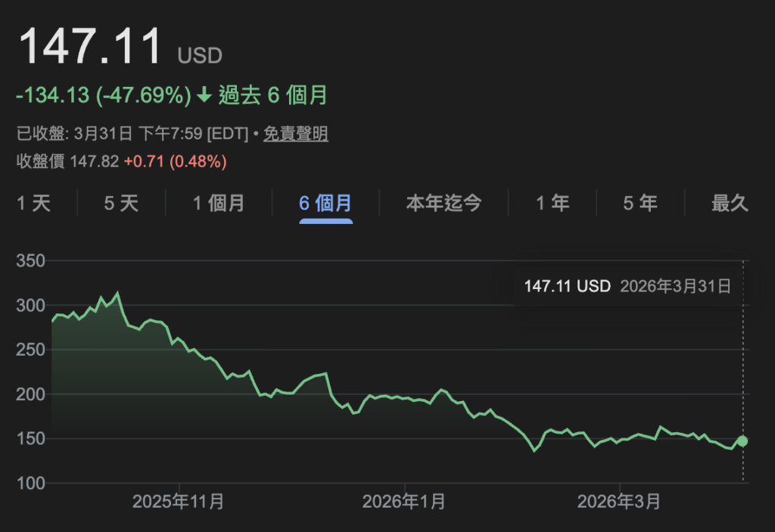Click the date 2026年3月31日 in the tooltip

677,286
